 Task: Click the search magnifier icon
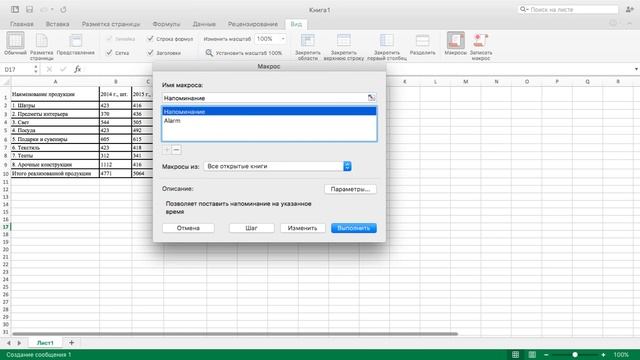click(x=523, y=9)
